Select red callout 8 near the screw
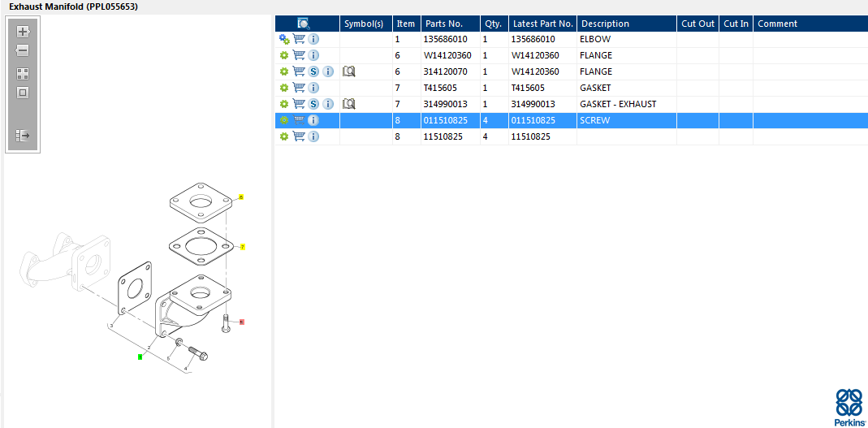This screenshot has width=868, height=428. (242, 322)
